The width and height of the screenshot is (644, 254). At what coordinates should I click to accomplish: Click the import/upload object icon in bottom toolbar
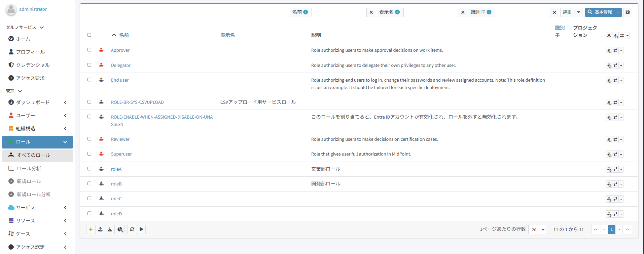(x=100, y=229)
